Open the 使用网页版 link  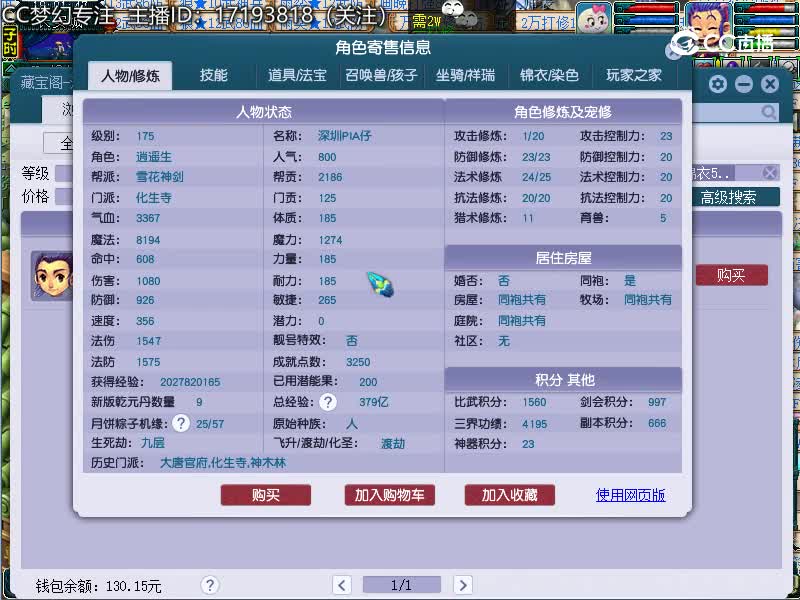coord(631,495)
